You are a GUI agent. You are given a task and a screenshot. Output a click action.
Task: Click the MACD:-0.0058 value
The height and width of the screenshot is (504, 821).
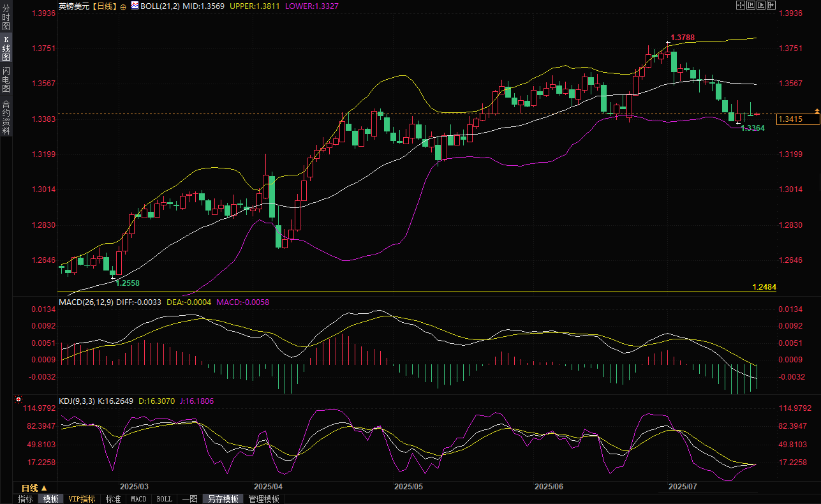[x=243, y=302]
